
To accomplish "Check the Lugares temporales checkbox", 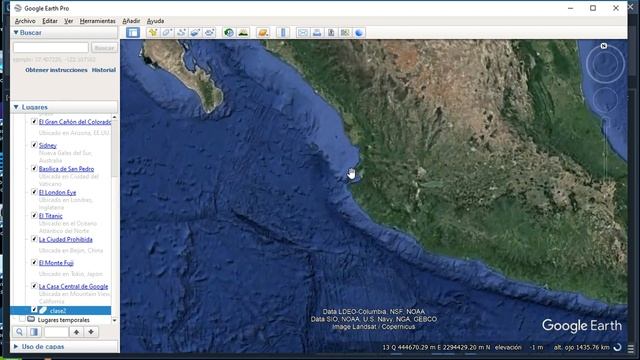I will pos(22,320).
